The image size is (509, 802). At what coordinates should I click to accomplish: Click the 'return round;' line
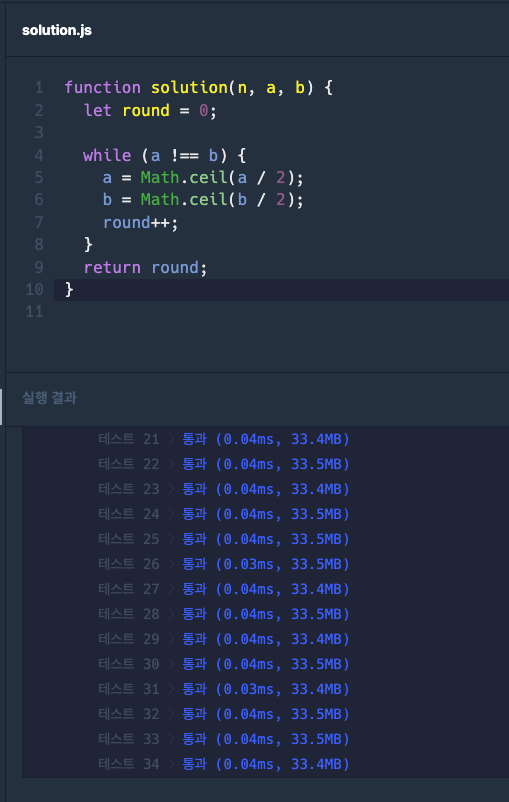[145, 268]
